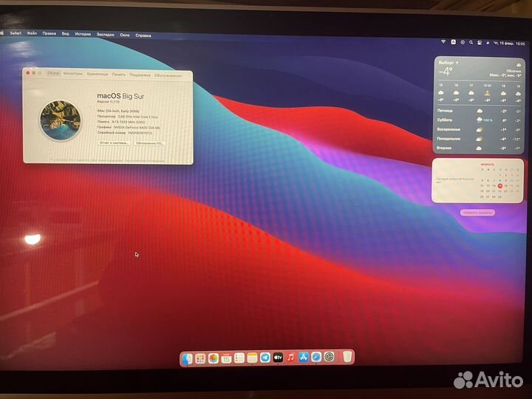Open Finder from the Dock
This screenshot has width=532, height=399.
click(x=187, y=359)
